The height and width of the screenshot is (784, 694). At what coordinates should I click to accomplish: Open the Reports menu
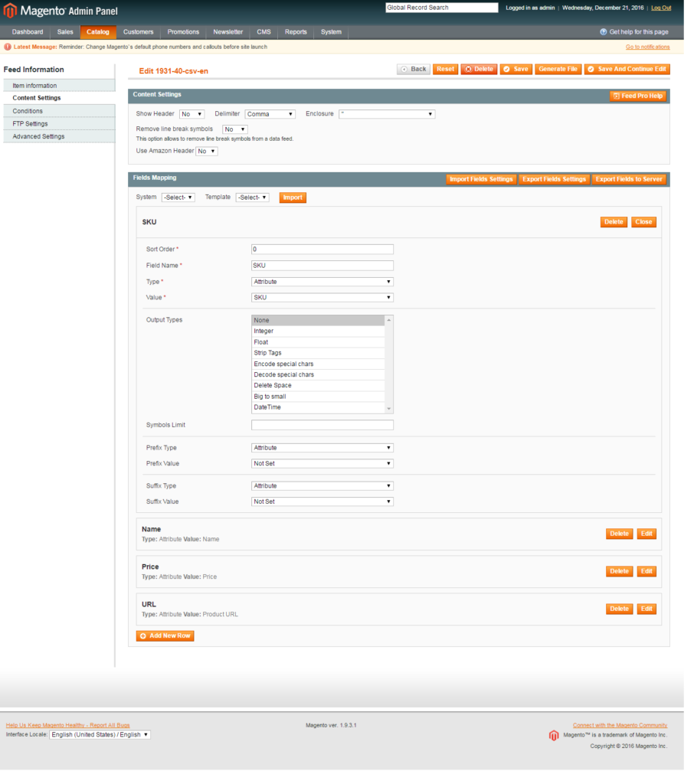click(296, 32)
